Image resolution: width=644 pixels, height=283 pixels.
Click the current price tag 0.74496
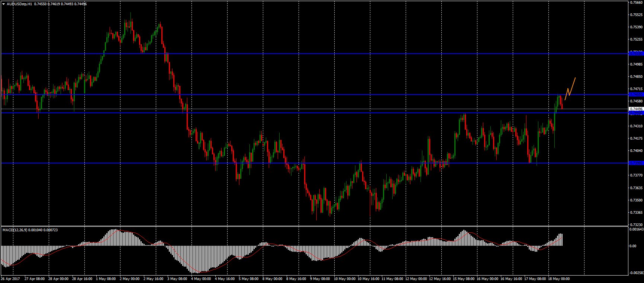pos(636,109)
